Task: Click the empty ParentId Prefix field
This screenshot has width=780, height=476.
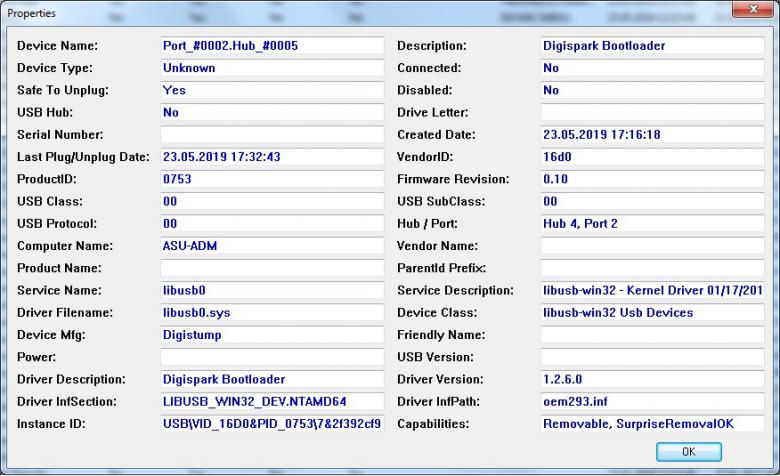Action: point(652,268)
